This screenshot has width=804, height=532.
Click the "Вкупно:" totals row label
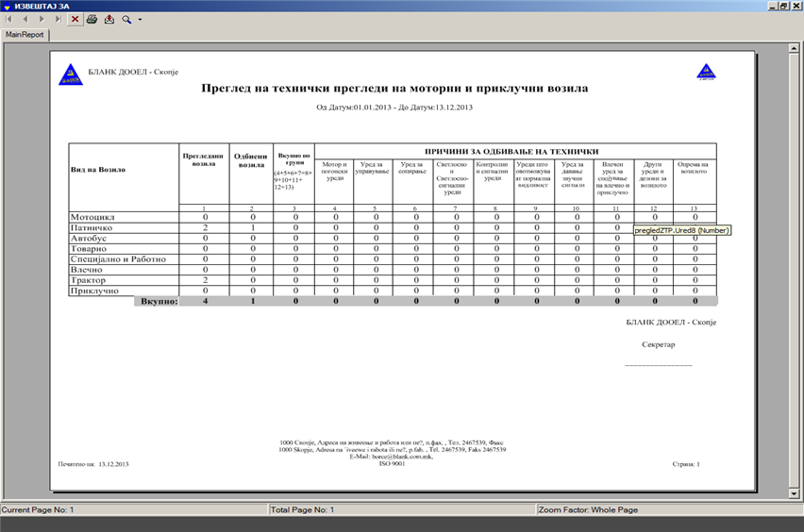pos(159,302)
